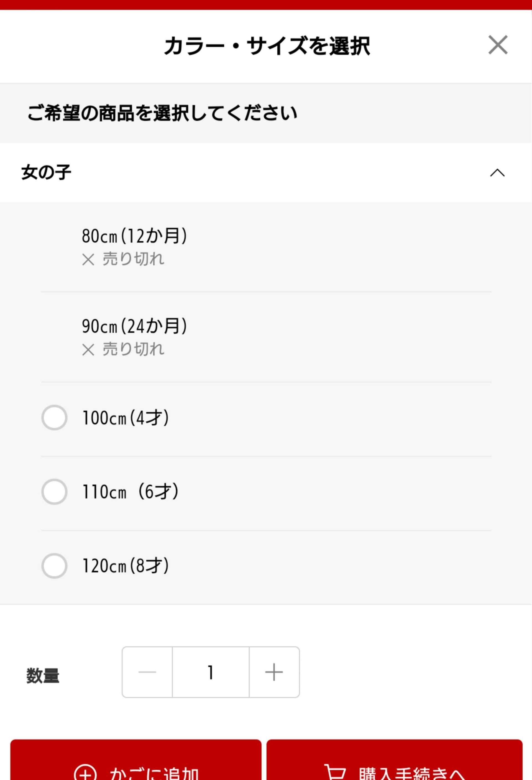Increase quantity with the plus icon
Viewport: 532px width, 780px height.
[x=274, y=672]
